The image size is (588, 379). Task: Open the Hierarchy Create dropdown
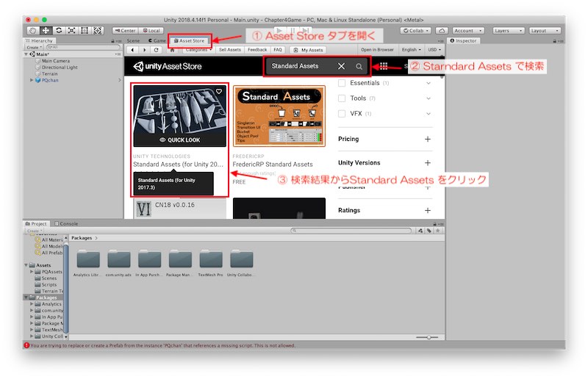(x=34, y=47)
